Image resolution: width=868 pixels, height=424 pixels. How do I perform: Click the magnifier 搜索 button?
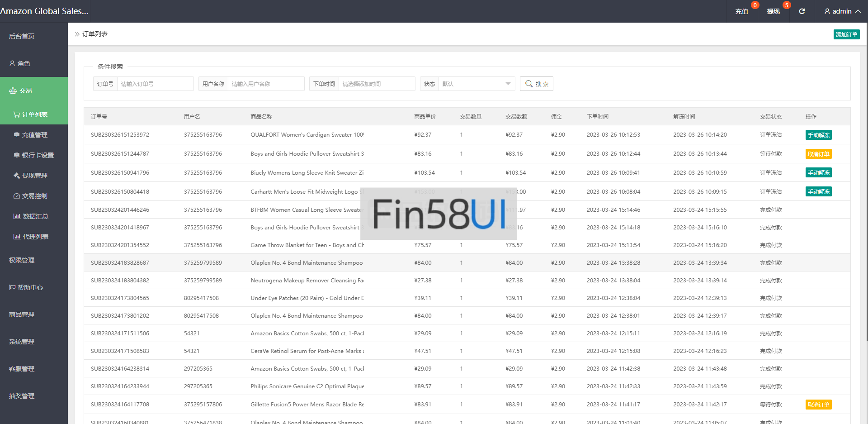(536, 84)
